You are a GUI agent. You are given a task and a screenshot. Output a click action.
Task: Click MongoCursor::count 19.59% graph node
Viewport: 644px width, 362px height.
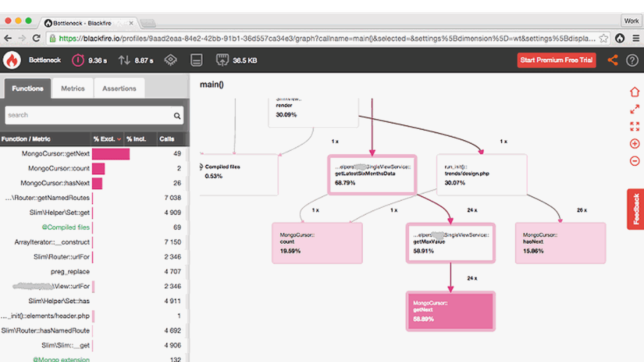[317, 243]
